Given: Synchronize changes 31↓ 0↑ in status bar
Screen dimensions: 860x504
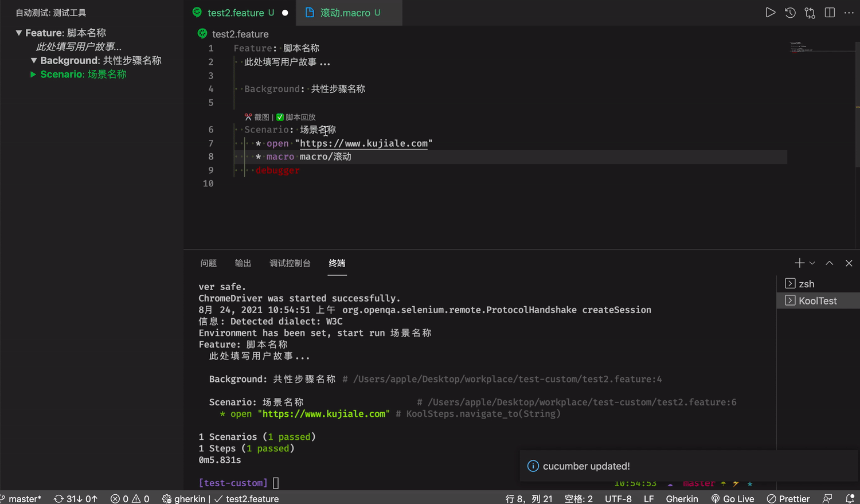Looking at the screenshot, I should (76, 499).
